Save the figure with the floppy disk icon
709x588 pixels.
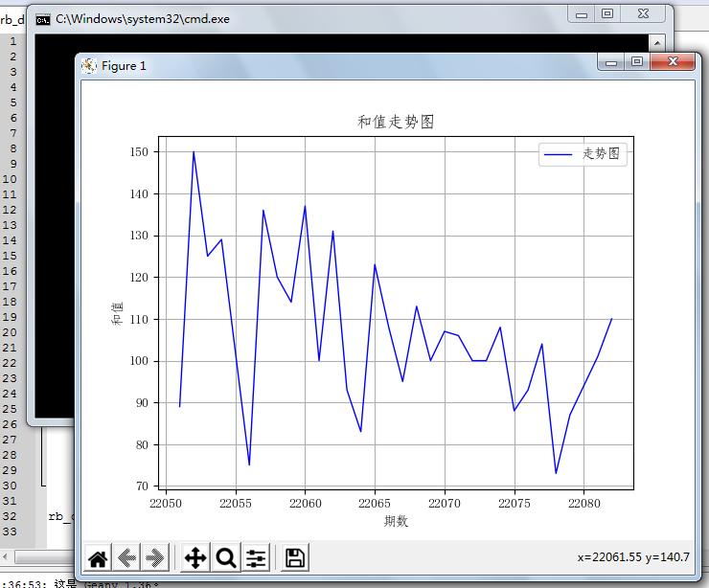295,557
